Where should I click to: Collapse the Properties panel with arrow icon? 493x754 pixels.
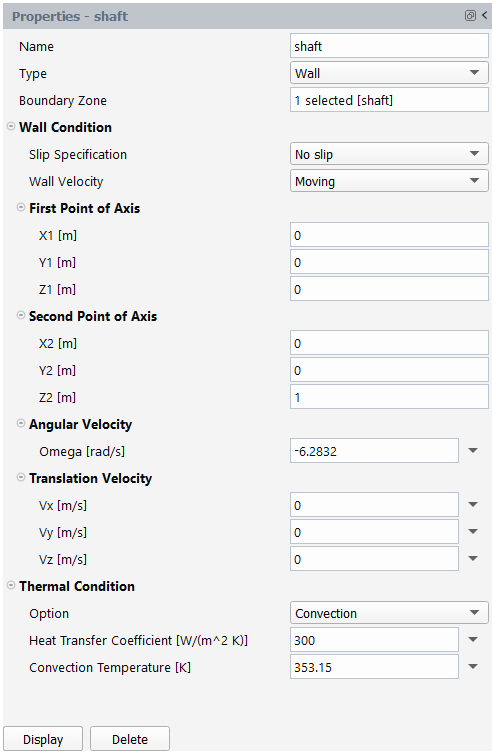(484, 15)
